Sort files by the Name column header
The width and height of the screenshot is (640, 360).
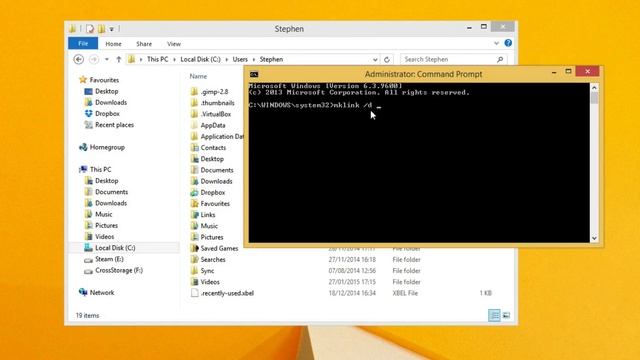198,76
